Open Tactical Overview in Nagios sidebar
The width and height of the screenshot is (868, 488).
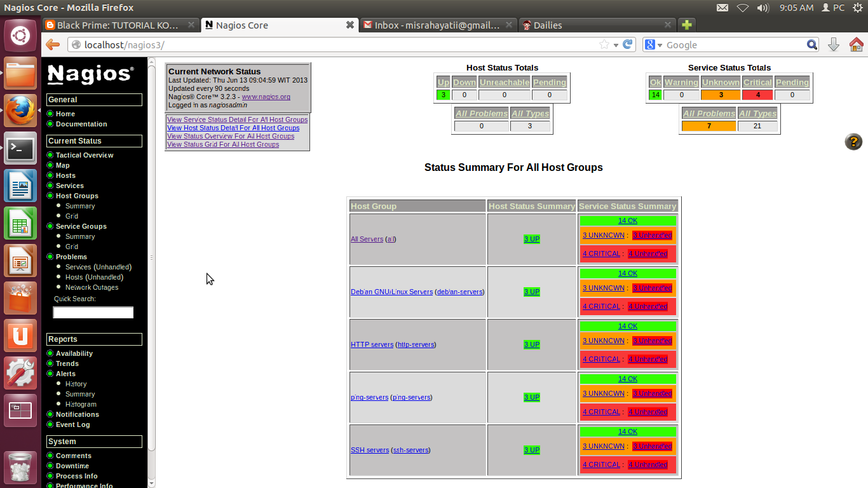click(85, 155)
